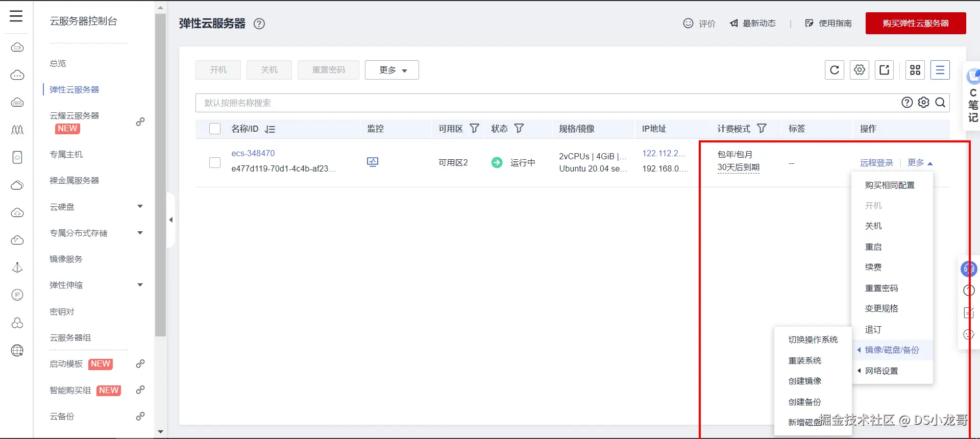
Task: Select 重装系统 submenu item
Action: 805,361
